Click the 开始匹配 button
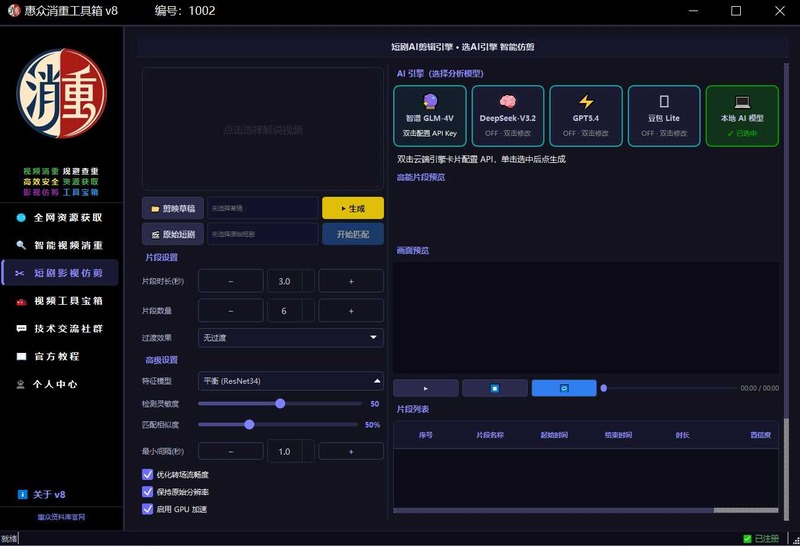This screenshot has width=800, height=546. (353, 234)
